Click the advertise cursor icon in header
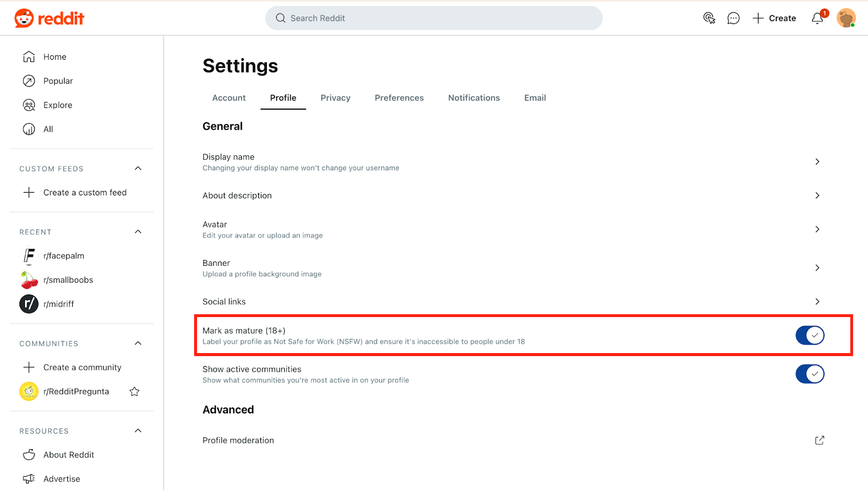 (x=709, y=18)
